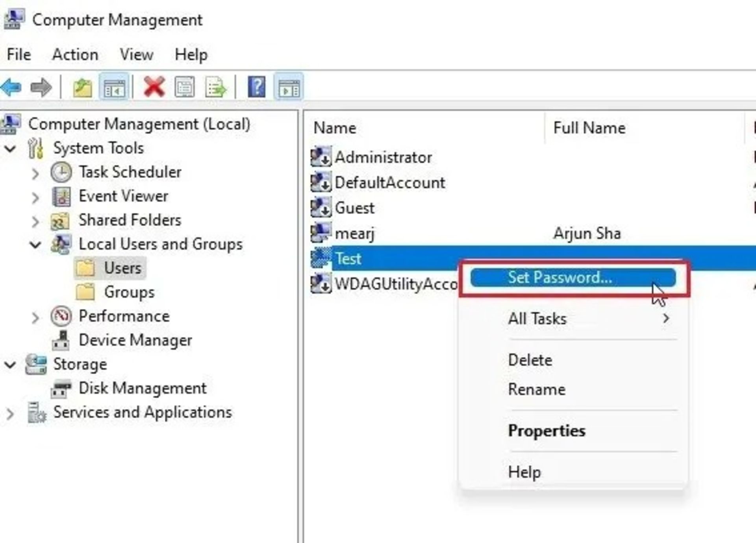Image resolution: width=756 pixels, height=543 pixels.
Task: Click the Guest user account icon
Action: (321, 208)
